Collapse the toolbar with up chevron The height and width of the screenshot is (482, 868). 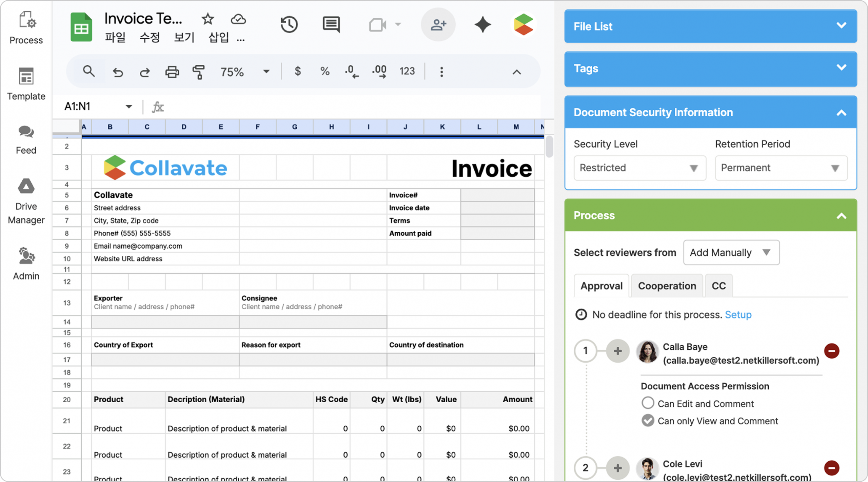tap(517, 72)
